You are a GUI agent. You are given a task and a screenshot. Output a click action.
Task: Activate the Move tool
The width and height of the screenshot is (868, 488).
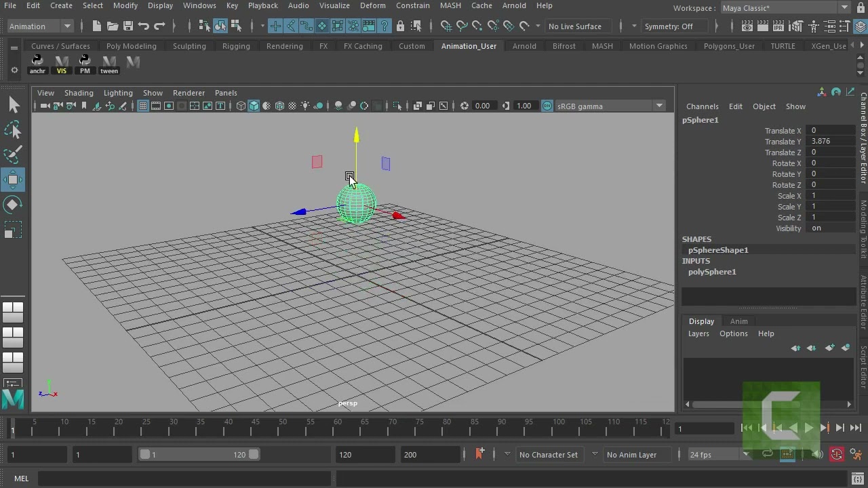tap(13, 180)
